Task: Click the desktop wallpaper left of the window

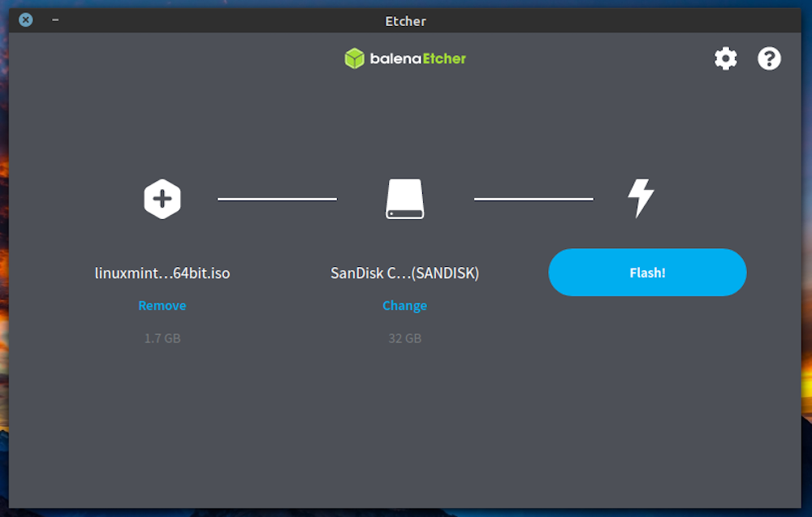Action: [x=3, y=243]
